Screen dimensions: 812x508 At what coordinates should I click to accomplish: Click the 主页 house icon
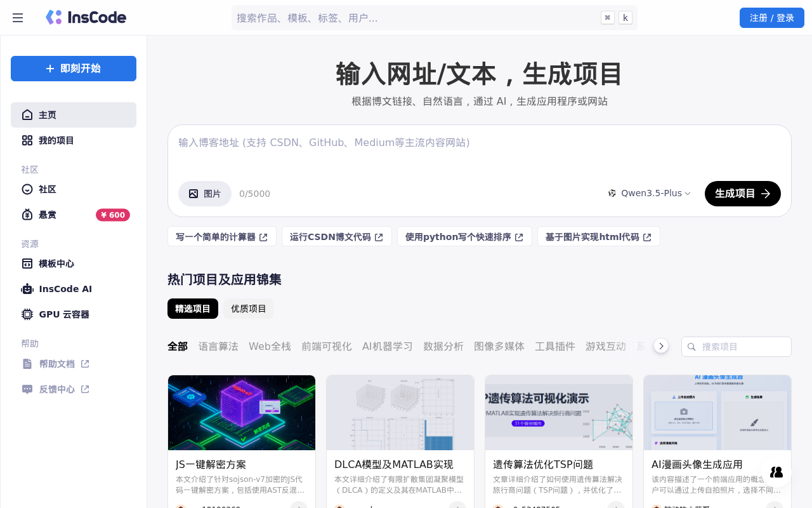27,115
